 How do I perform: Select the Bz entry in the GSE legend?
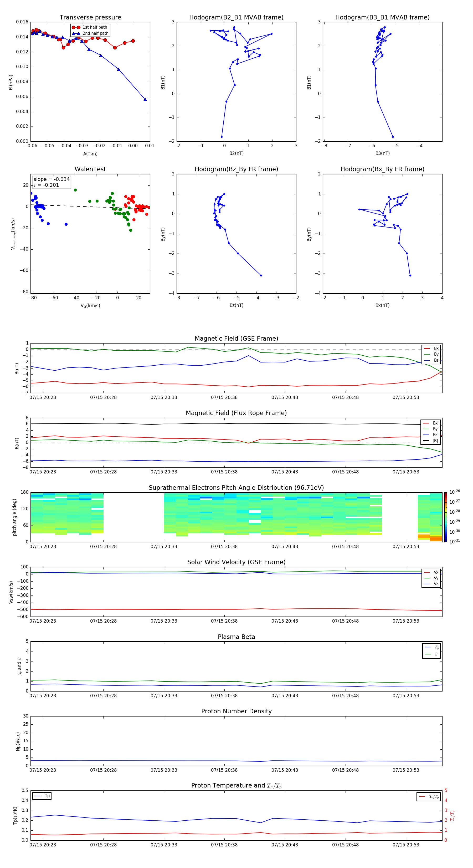click(431, 361)
